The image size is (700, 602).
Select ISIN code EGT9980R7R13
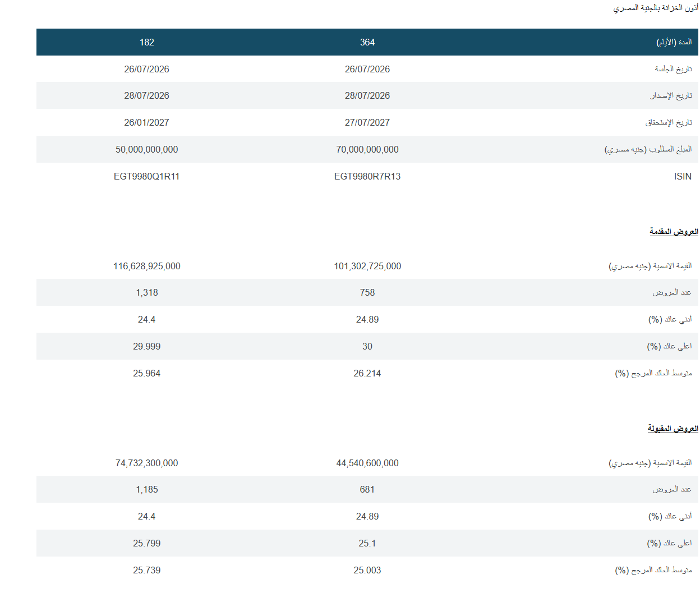(367, 176)
